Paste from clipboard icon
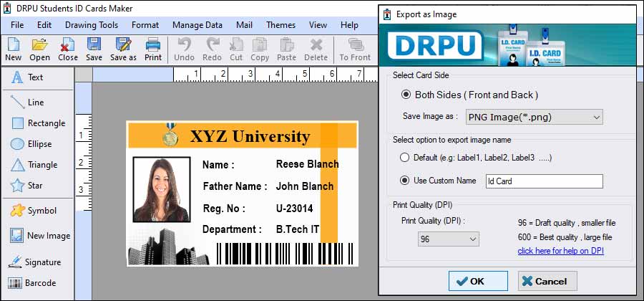The height and width of the screenshot is (301, 644). [x=287, y=49]
